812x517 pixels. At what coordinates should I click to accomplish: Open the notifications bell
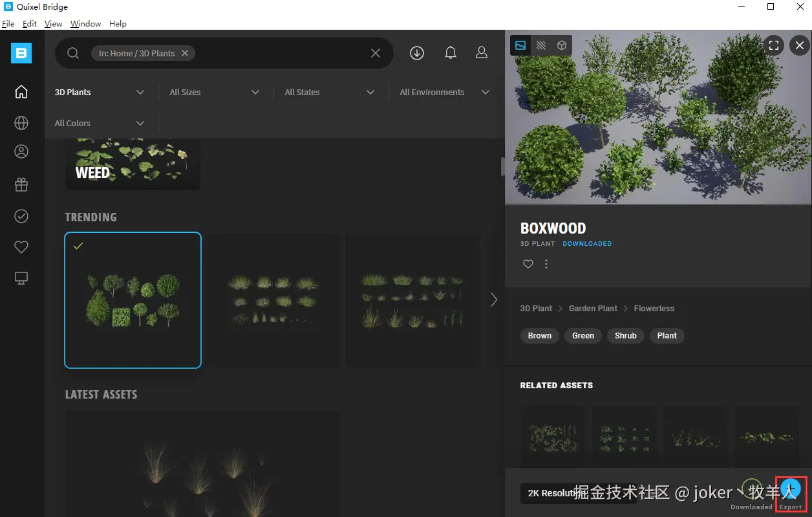point(451,53)
